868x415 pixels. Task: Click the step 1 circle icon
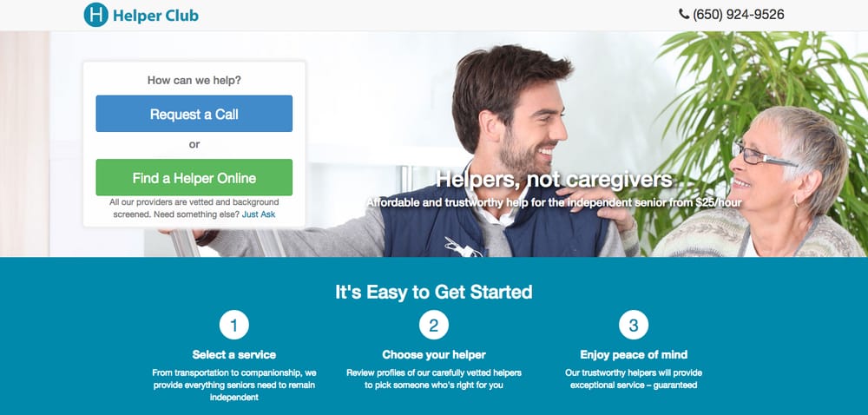[234, 326]
